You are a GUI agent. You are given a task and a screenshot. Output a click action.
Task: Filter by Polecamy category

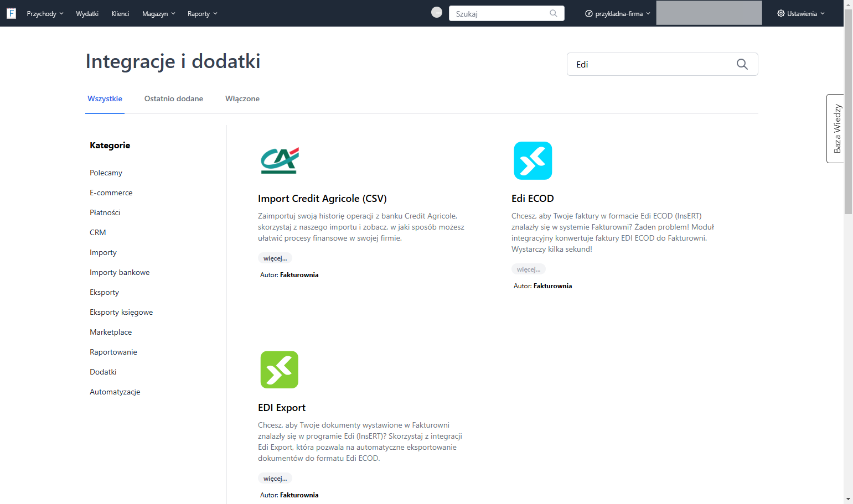(x=106, y=173)
